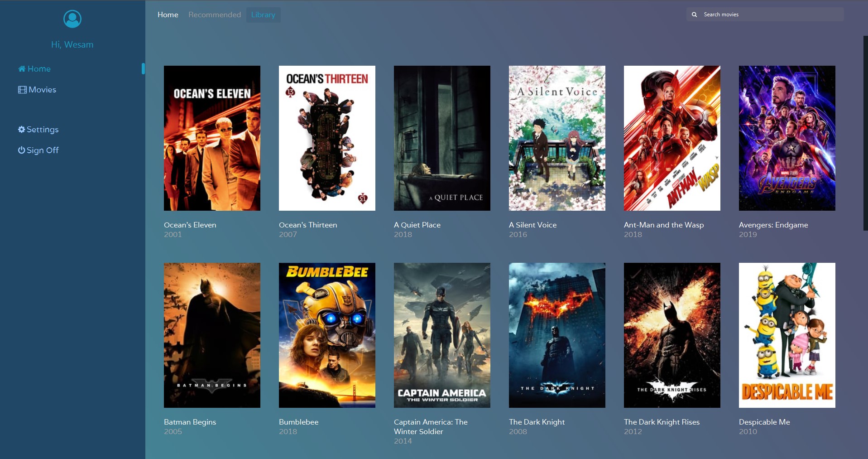Select the Batman Begins poster
Screen dimensions: 868x459
[212, 335]
